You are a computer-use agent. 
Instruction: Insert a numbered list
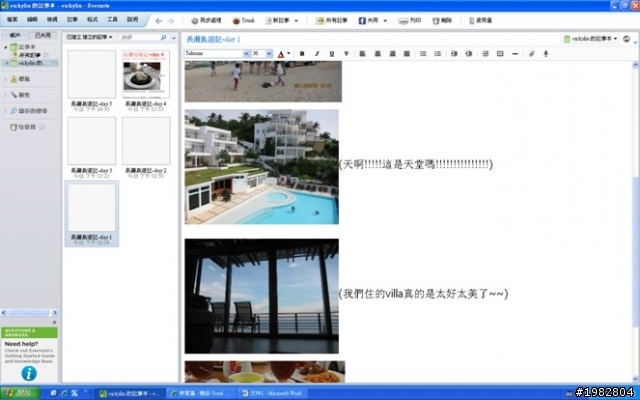pyautogui.click(x=438, y=54)
